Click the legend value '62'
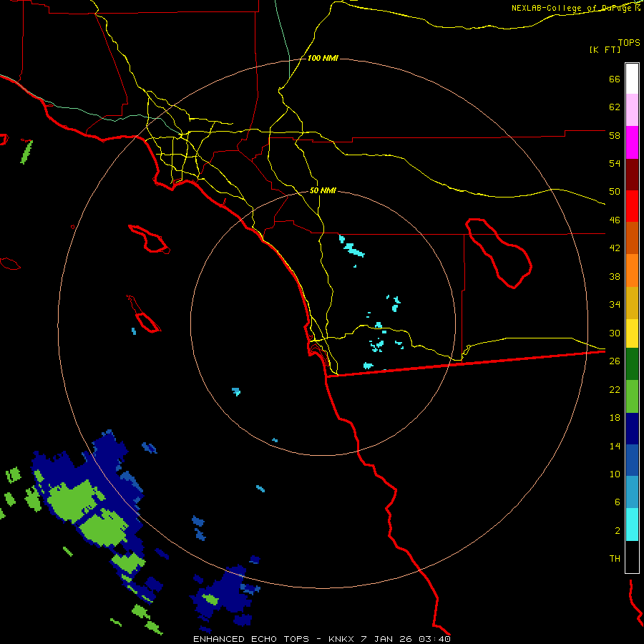This screenshot has width=644, height=644. tap(615, 107)
